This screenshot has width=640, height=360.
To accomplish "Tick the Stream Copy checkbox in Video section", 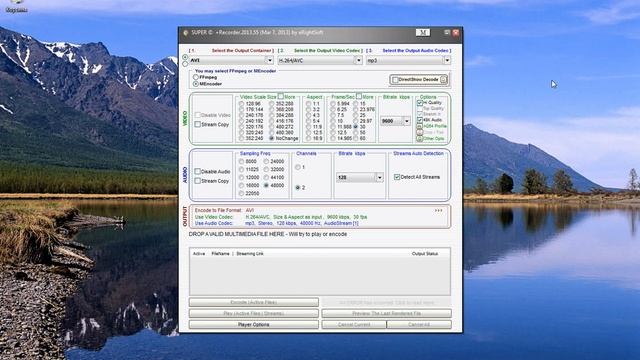I will click(198, 124).
